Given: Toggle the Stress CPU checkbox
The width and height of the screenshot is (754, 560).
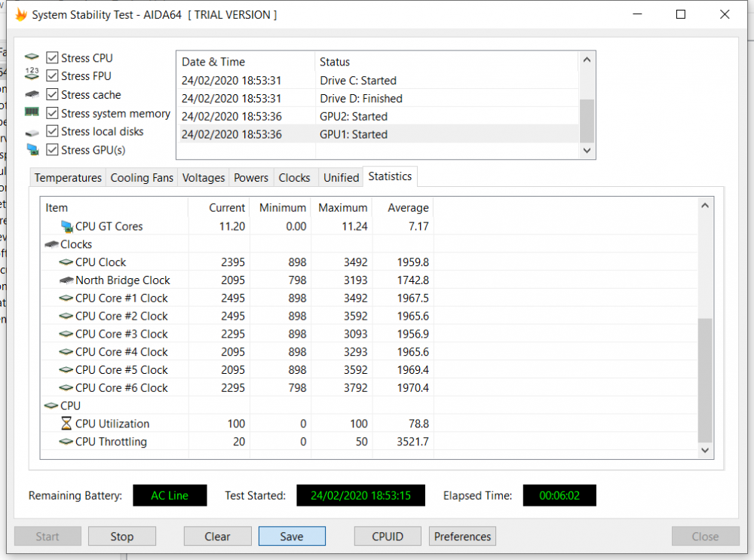Looking at the screenshot, I should [x=52, y=58].
